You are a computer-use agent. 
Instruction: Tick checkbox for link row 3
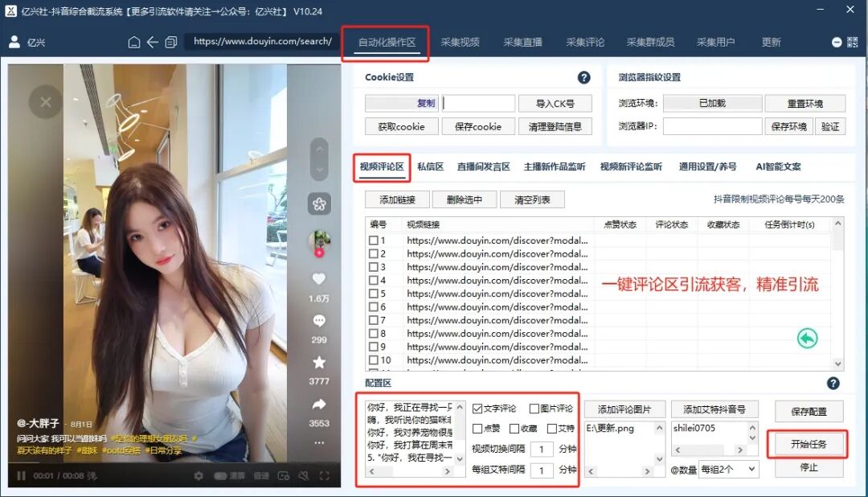tap(374, 267)
